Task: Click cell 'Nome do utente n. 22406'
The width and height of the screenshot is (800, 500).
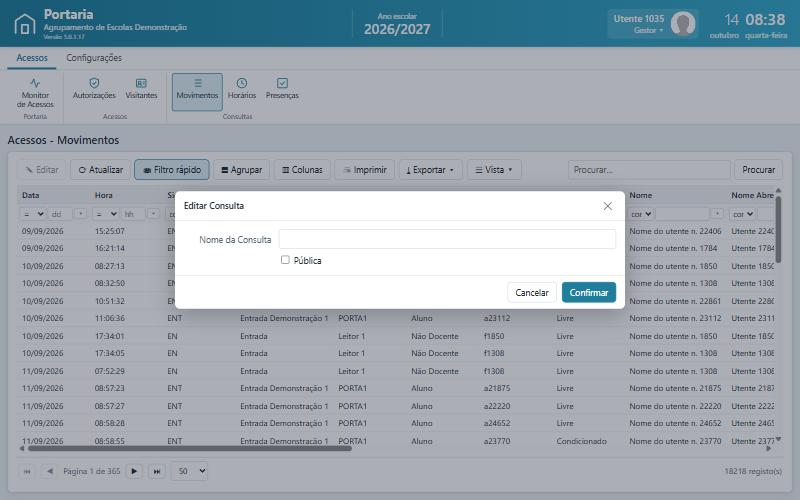Action: click(675, 231)
